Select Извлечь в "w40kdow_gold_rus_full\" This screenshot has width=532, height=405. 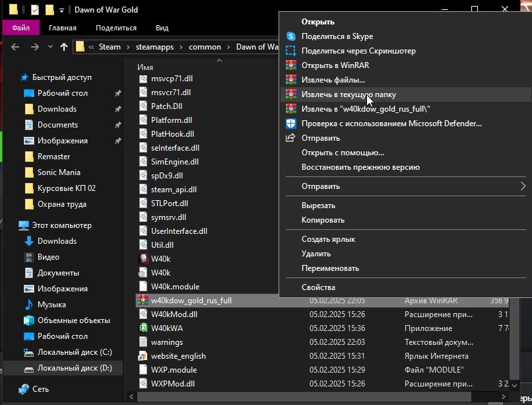(405, 109)
